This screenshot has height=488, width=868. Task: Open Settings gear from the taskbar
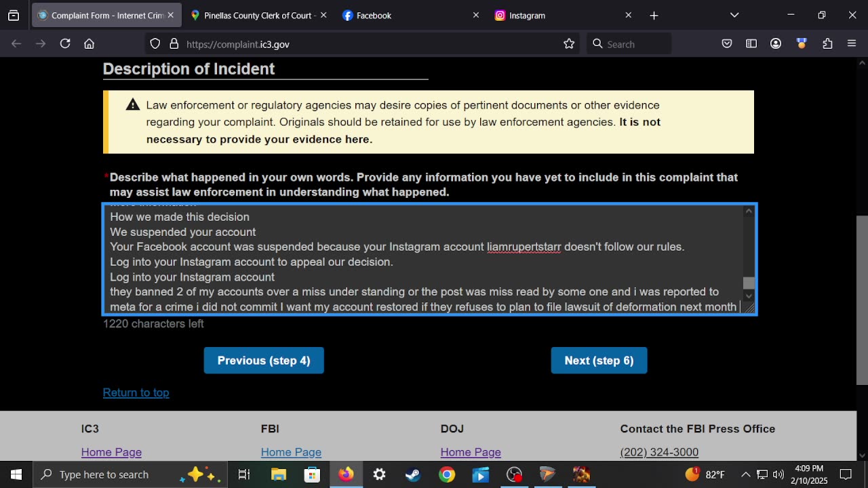[x=379, y=474]
